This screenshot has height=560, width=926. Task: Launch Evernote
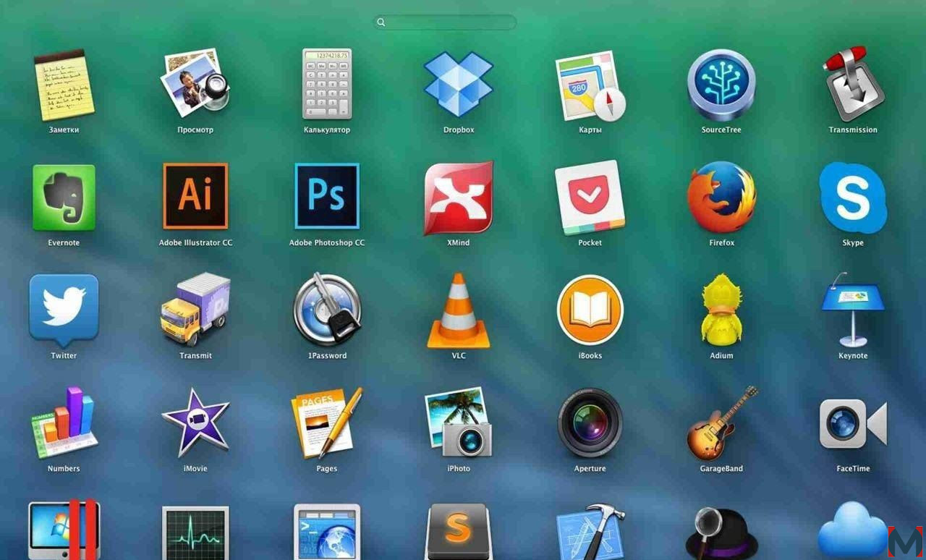(x=64, y=198)
